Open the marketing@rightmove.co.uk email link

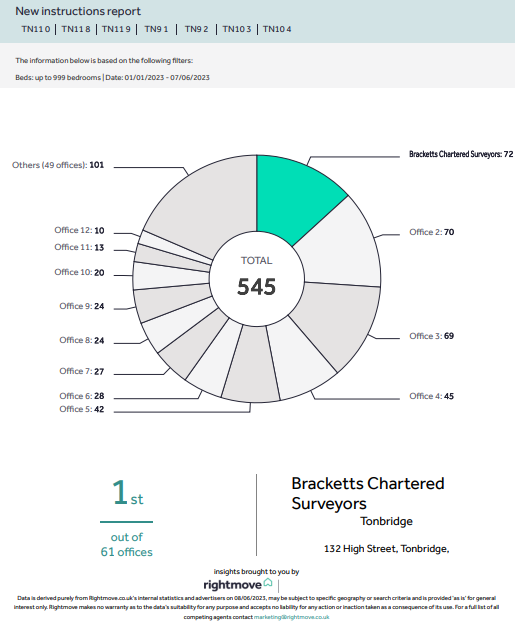click(x=291, y=617)
